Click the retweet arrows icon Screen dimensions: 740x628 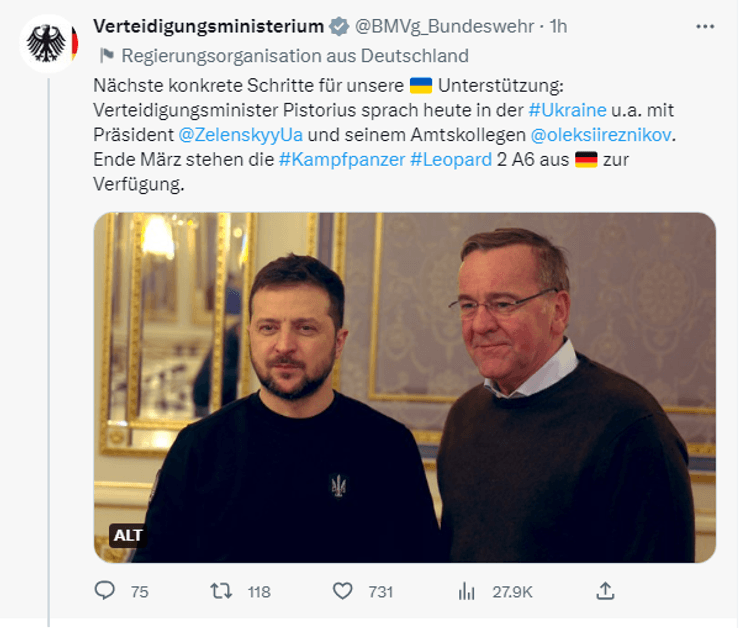(x=220, y=591)
